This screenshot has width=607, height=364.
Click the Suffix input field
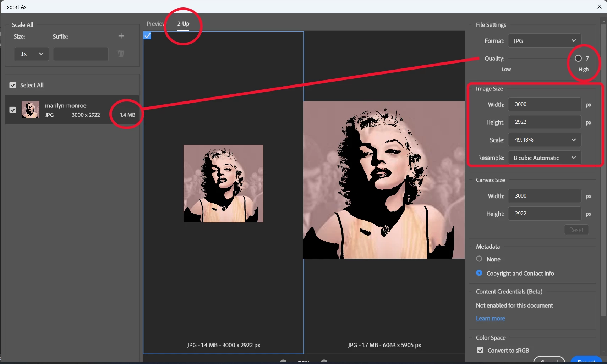pos(81,54)
